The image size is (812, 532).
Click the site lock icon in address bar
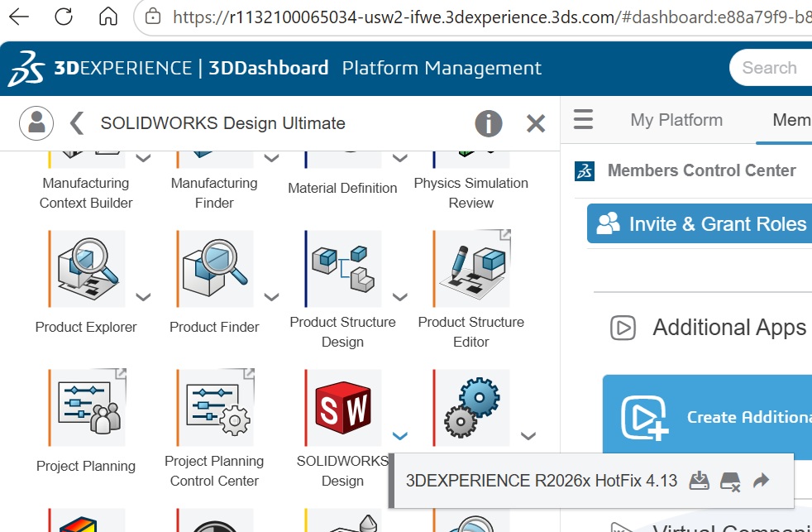[153, 17]
